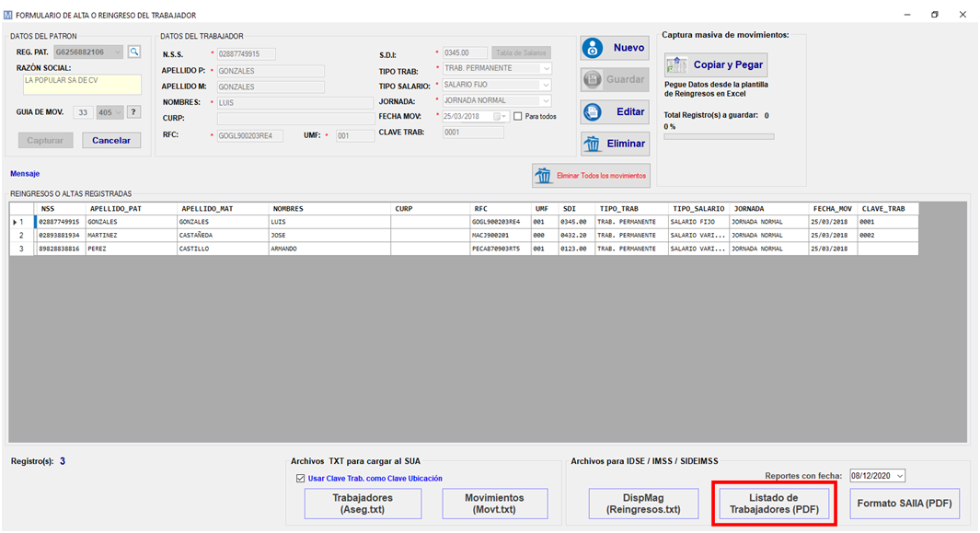Click the GUIA DE MOV. 33 field
Viewport: 980px width, 533px height.
(83, 112)
